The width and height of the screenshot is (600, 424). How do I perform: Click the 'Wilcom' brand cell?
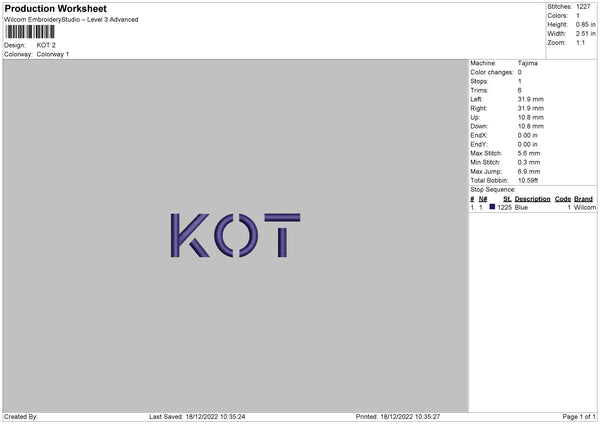[x=585, y=207]
